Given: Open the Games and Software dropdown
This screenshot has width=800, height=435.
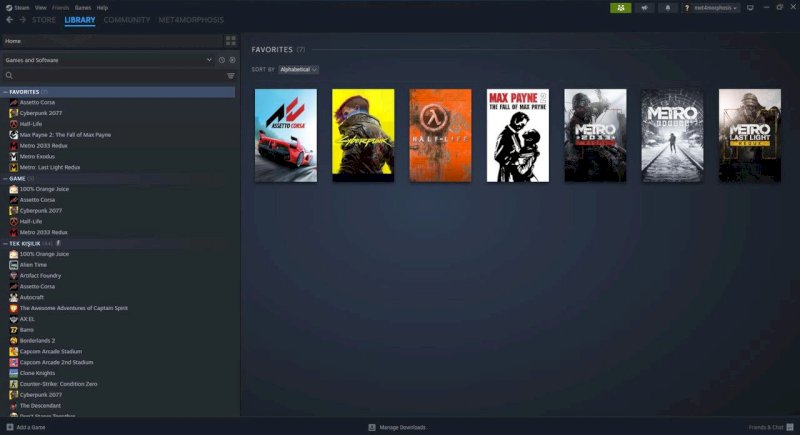Looking at the screenshot, I should click(108, 60).
